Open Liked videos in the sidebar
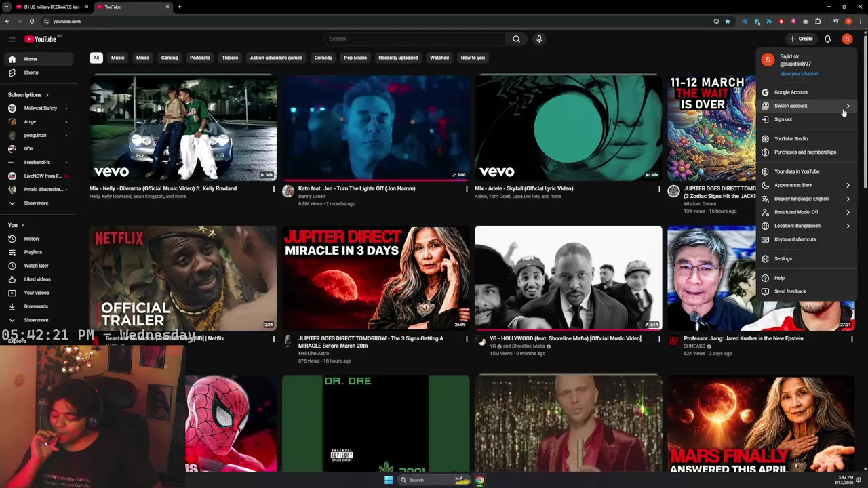The width and height of the screenshot is (868, 488). 37,279
